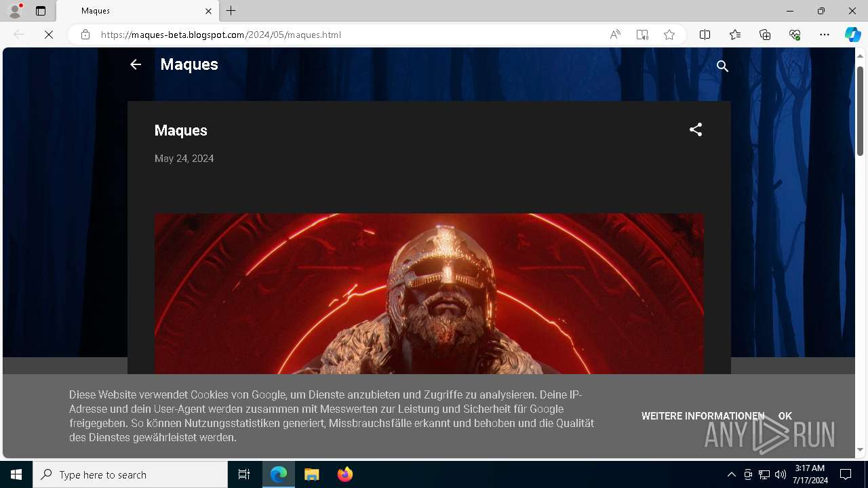Open the Favorites list icon

735,35
